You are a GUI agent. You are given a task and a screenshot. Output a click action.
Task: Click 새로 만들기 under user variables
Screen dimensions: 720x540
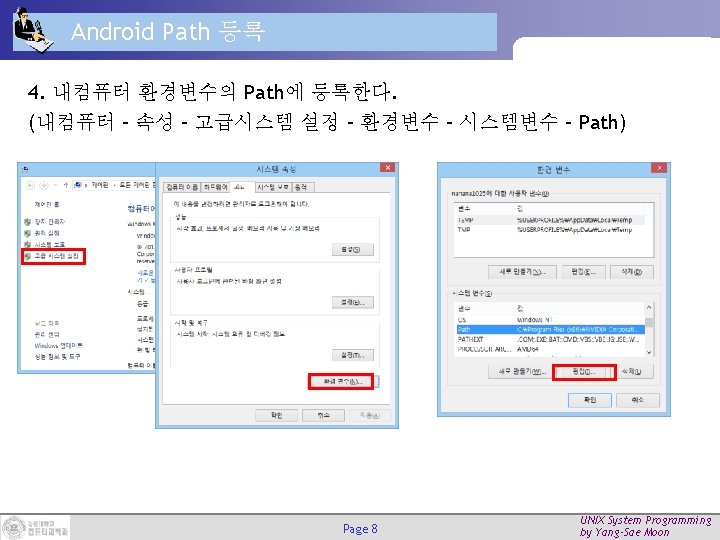coord(522,272)
